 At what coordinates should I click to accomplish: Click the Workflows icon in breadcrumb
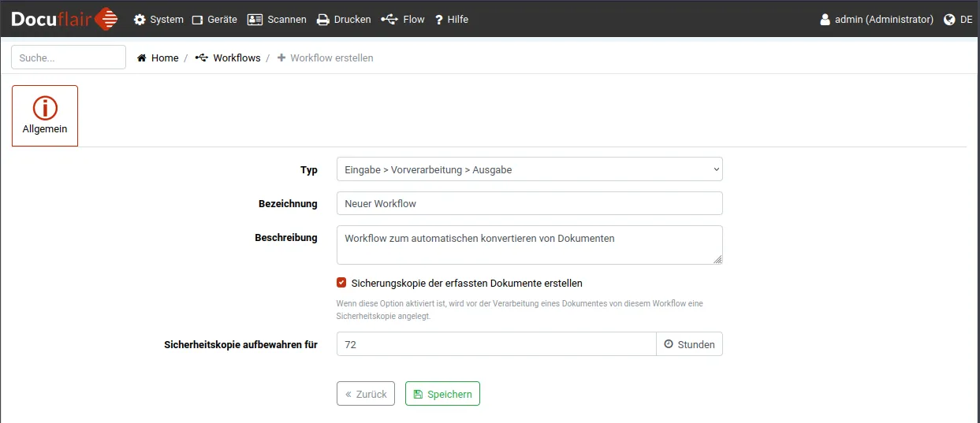202,58
